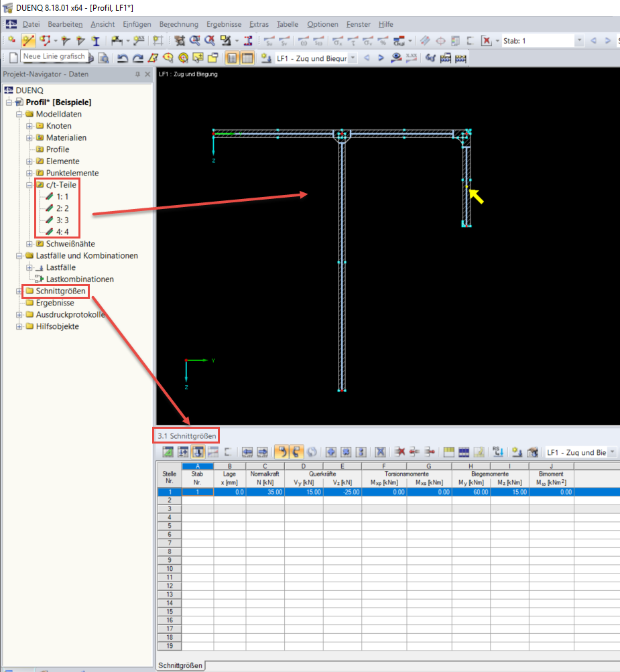This screenshot has height=672, width=620.
Task: Pin the Projekt-Navigator panel
Action: [137, 74]
